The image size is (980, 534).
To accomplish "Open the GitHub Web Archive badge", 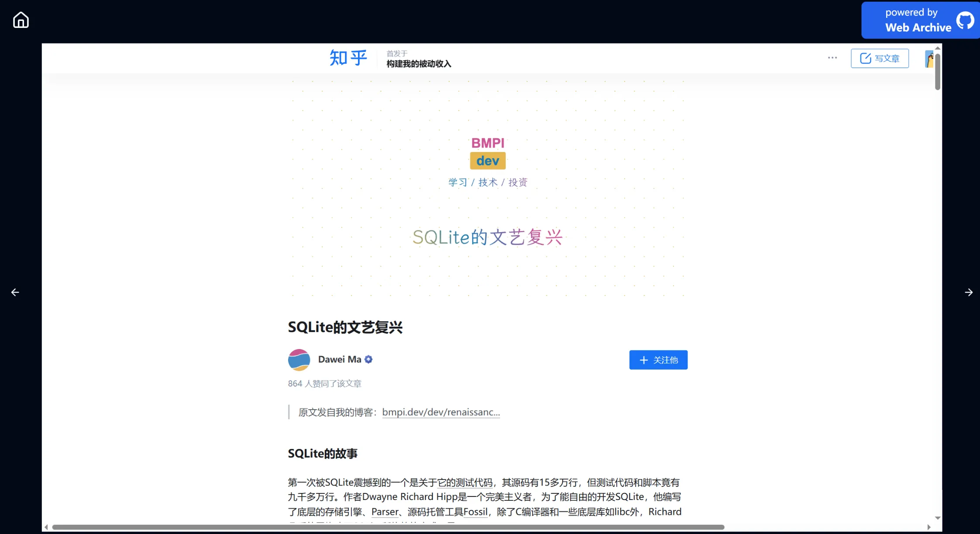I will (919, 20).
